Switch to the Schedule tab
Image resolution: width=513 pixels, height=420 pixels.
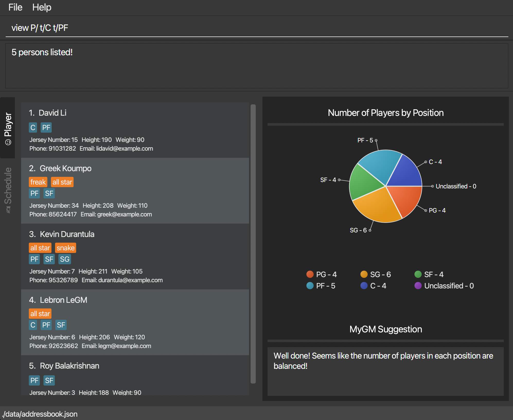[8, 190]
